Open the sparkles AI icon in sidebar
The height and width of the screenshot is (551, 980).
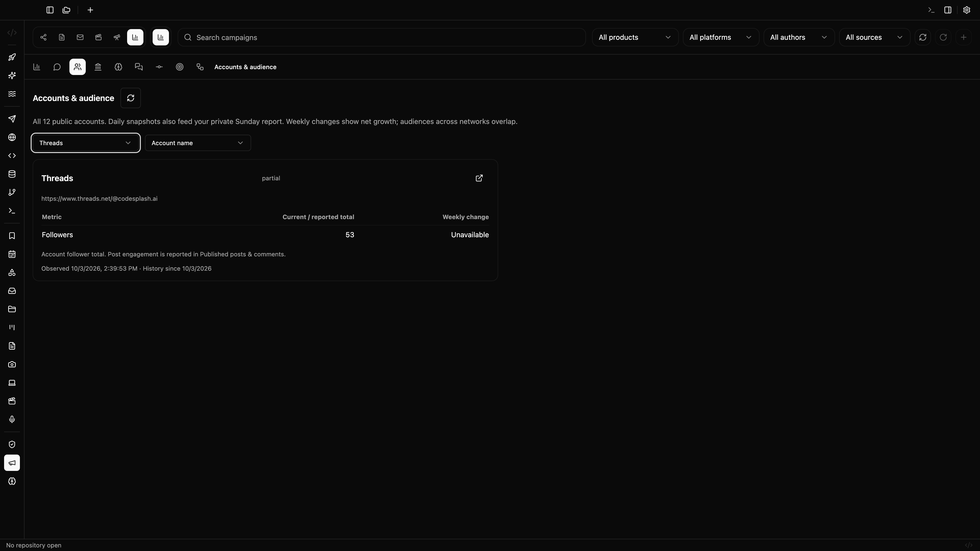pos(12,75)
